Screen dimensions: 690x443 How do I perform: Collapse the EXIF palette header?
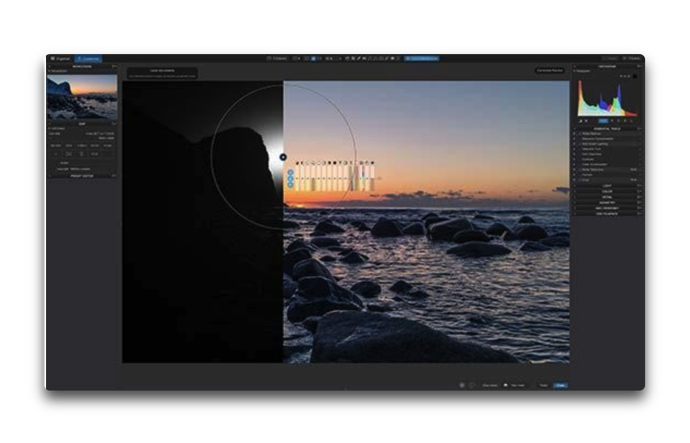click(x=82, y=124)
